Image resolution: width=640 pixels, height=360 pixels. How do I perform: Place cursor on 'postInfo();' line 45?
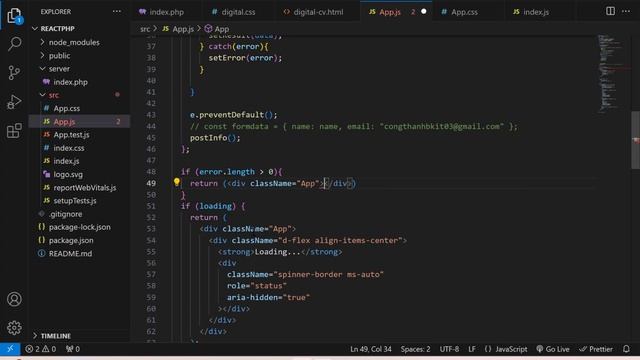pyautogui.click(x=215, y=138)
